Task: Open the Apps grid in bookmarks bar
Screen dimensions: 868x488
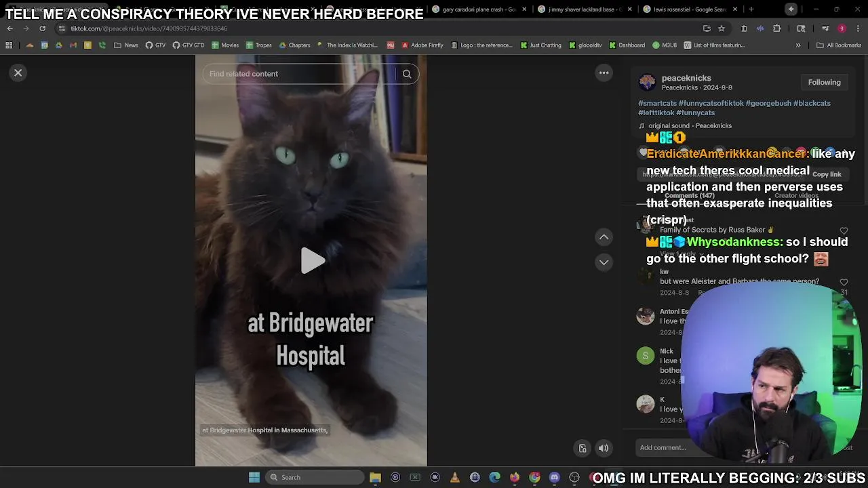Action: click(x=9, y=45)
